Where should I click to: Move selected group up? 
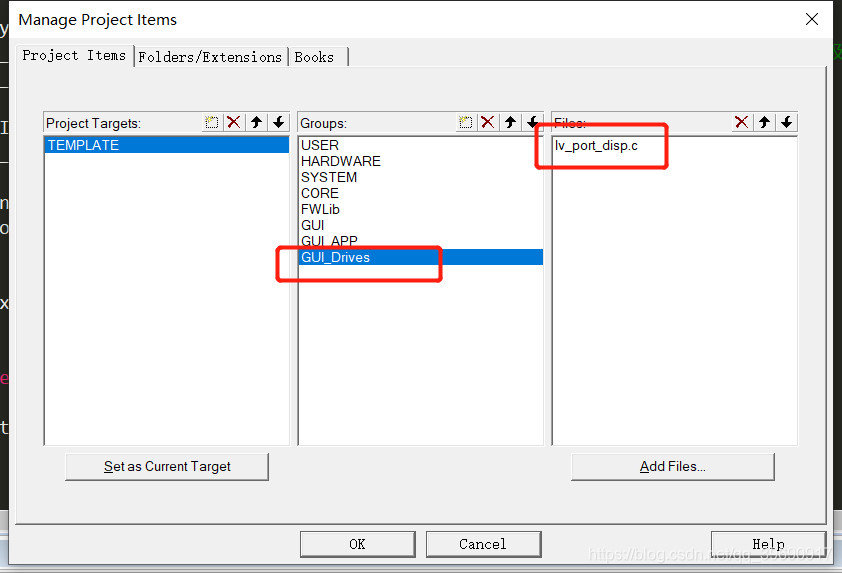[x=510, y=122]
